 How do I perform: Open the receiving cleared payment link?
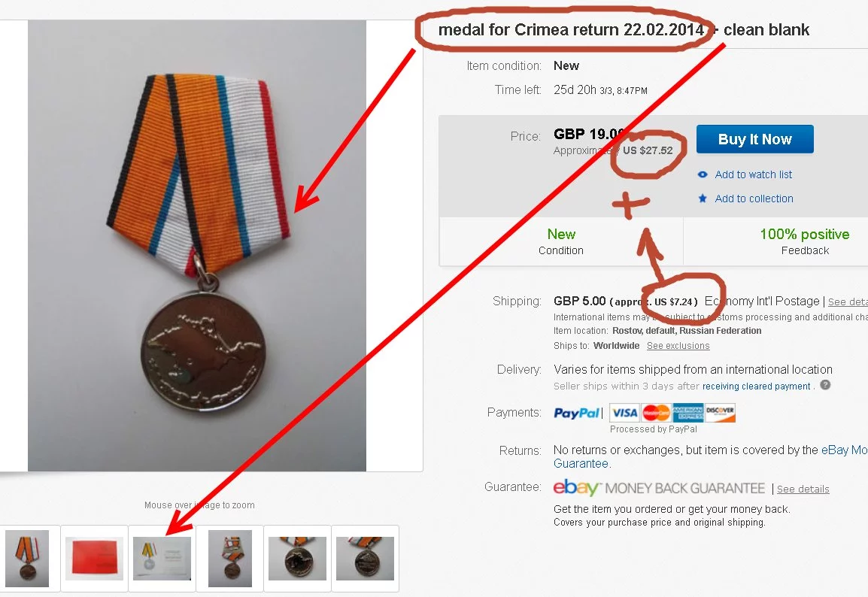pos(756,386)
